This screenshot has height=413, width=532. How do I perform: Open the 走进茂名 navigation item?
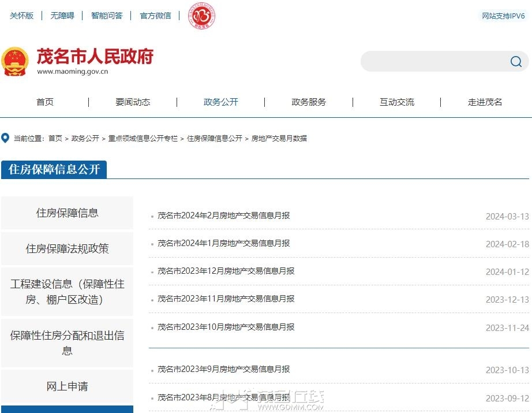pos(485,102)
